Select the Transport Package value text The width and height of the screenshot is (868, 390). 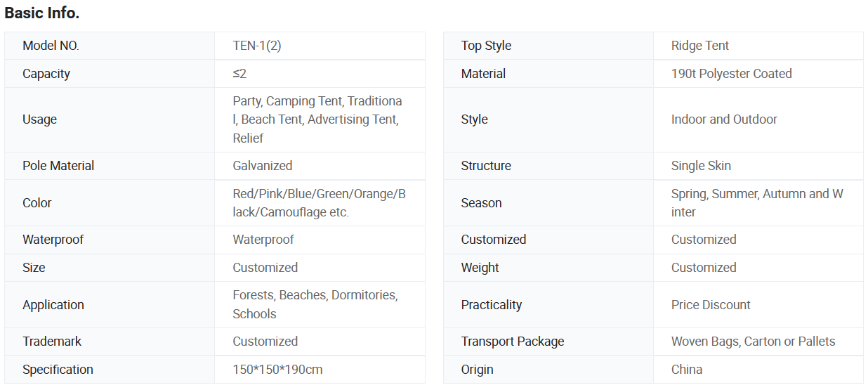coord(753,342)
